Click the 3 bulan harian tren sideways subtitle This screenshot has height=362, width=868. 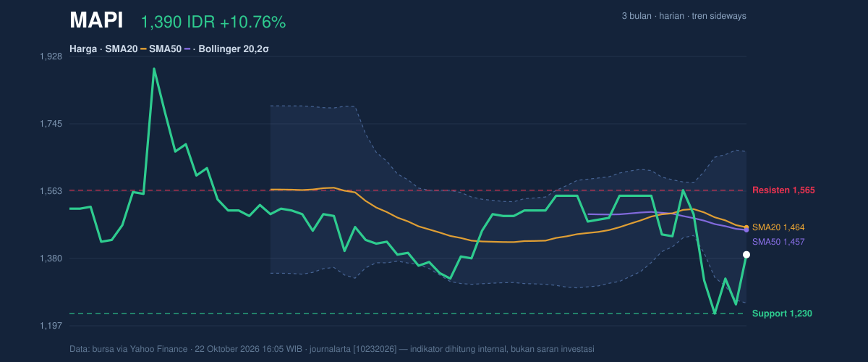pyautogui.click(x=684, y=16)
